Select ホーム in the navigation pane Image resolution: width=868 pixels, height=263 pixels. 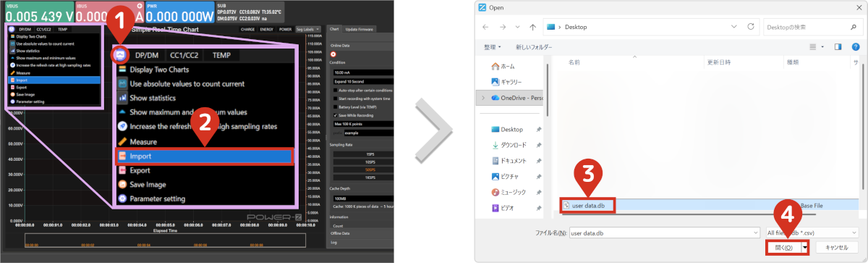[x=503, y=66]
